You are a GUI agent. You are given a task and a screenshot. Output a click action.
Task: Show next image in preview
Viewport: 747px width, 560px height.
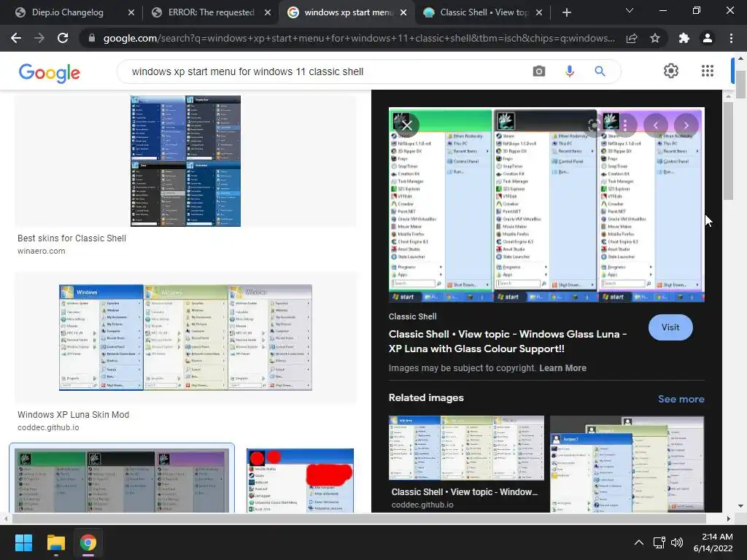[x=686, y=125]
